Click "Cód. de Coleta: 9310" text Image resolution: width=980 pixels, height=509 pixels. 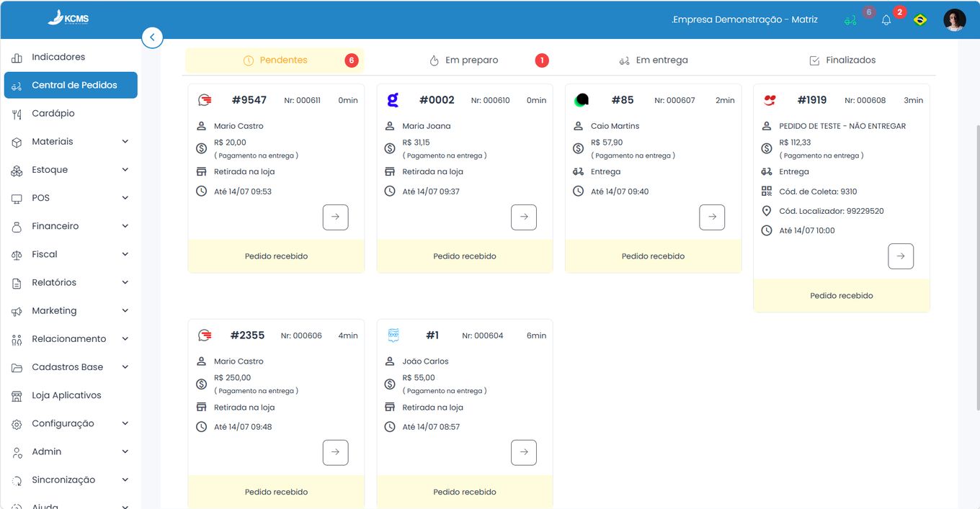tap(818, 192)
